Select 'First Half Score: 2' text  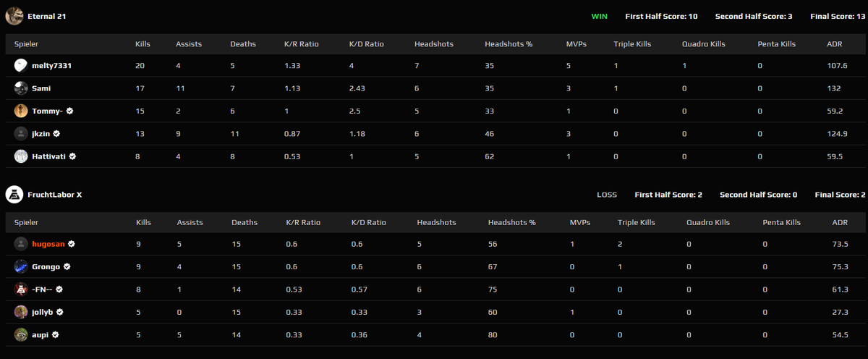pyautogui.click(x=668, y=195)
